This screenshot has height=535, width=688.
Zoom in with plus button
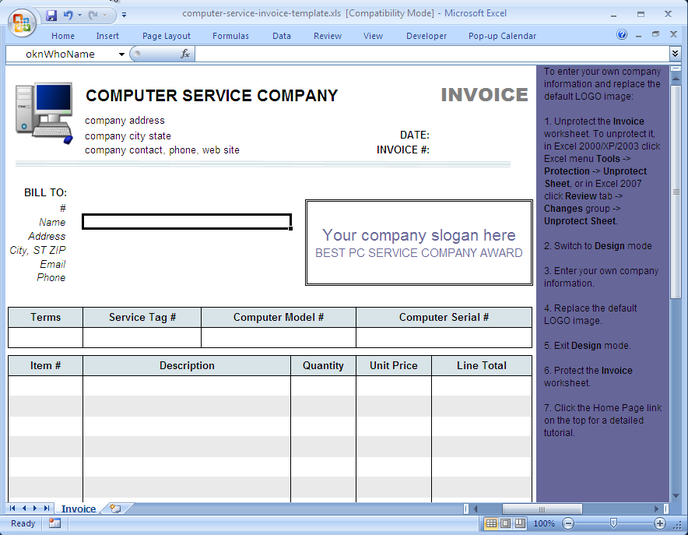click(659, 523)
